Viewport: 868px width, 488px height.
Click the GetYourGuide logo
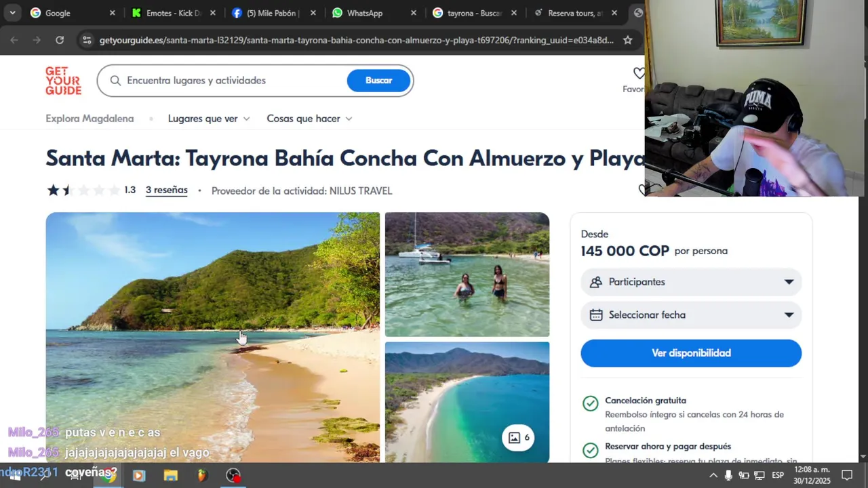click(63, 81)
